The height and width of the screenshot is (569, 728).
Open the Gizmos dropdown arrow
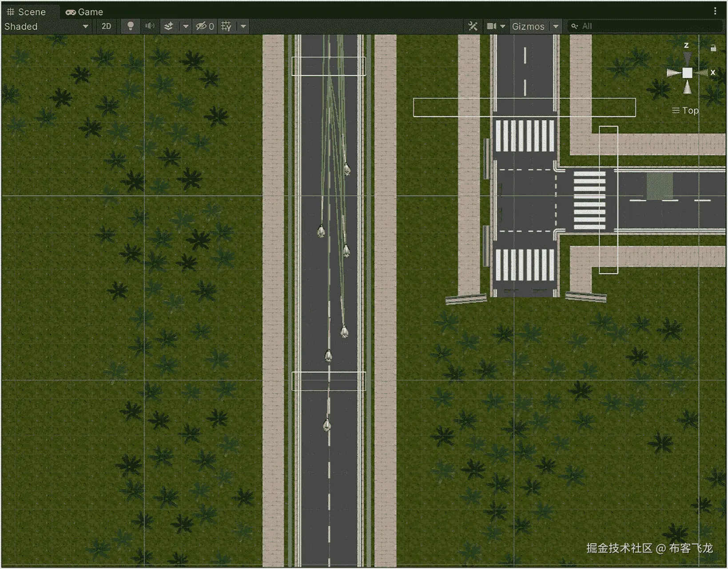click(556, 26)
